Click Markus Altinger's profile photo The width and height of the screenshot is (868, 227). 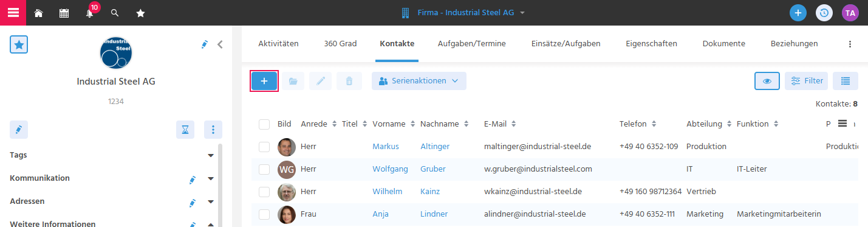[x=287, y=147]
